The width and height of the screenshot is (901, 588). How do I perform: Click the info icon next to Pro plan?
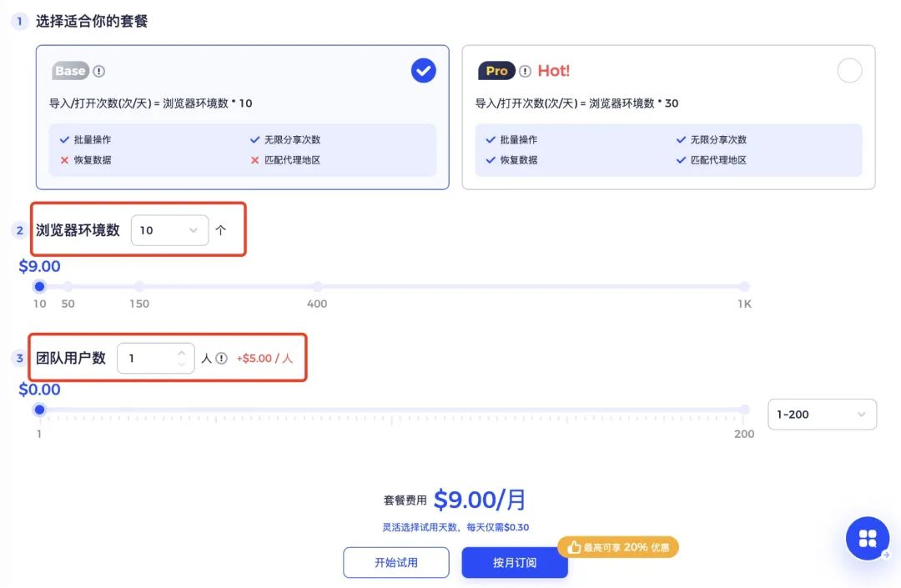524,69
